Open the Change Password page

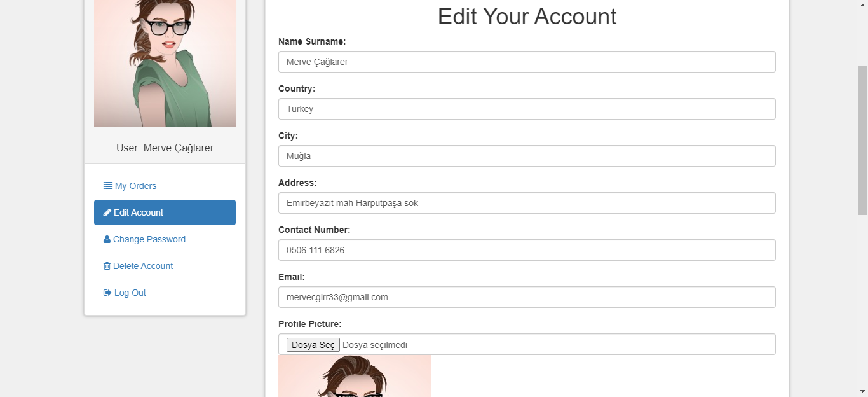(x=149, y=239)
